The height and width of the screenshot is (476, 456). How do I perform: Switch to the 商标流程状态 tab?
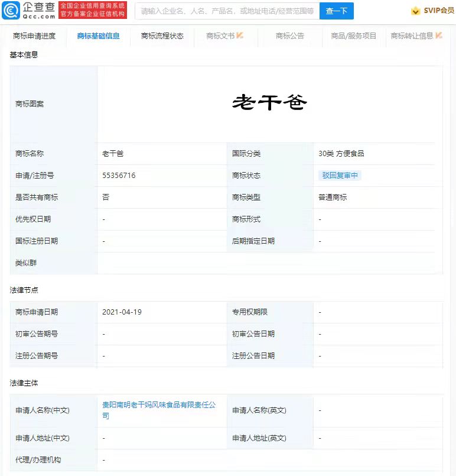coord(162,36)
